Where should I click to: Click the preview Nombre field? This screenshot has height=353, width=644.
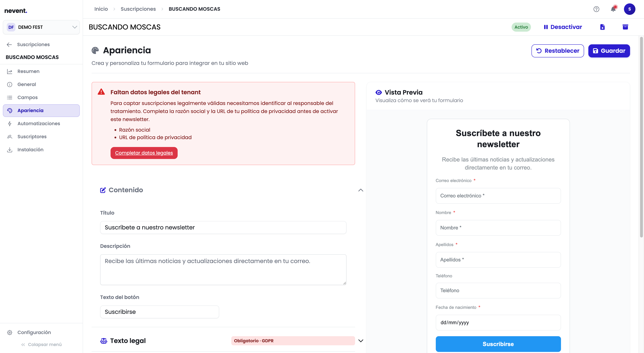tap(498, 228)
